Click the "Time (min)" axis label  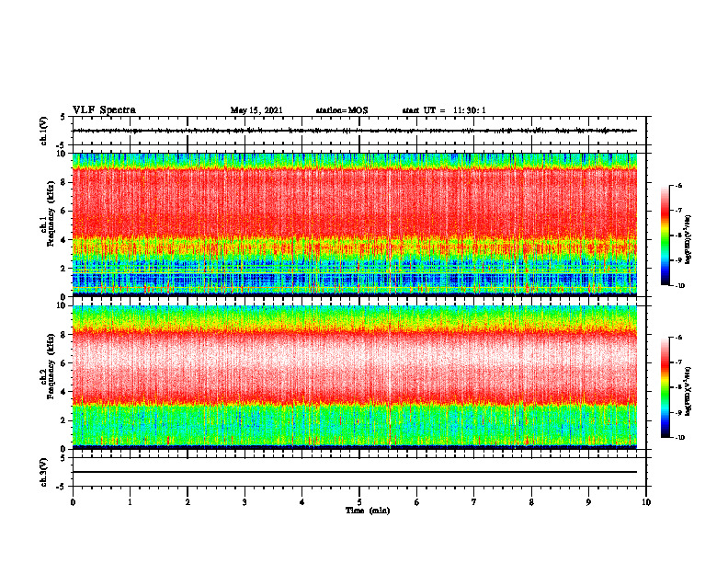click(368, 511)
